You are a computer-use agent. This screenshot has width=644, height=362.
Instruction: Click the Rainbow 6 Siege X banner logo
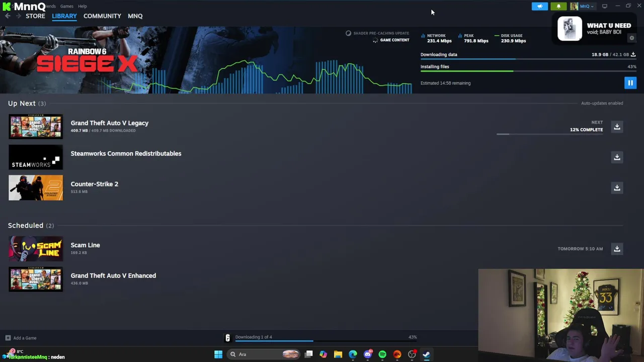[87, 60]
